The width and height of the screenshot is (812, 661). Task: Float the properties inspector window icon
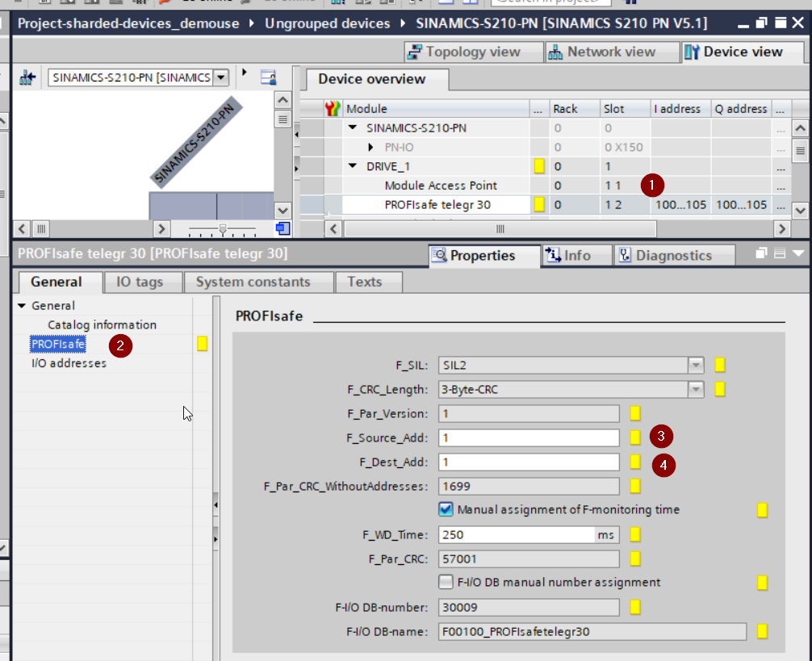tap(760, 253)
